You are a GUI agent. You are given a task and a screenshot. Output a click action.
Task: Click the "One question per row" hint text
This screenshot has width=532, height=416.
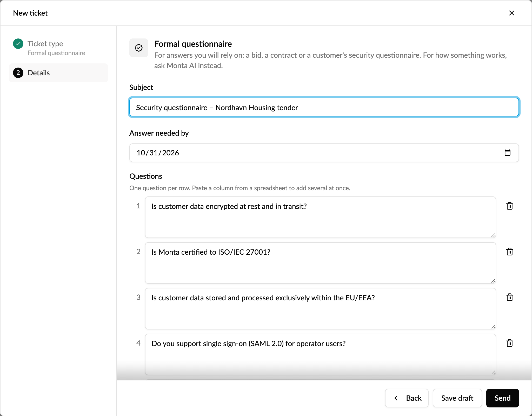(240, 188)
